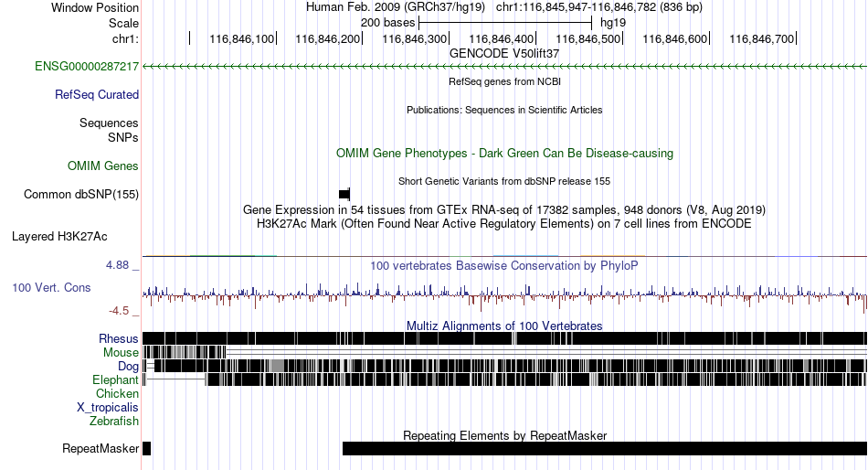This screenshot has width=868, height=470.
Task: Click the Rhesus alignment track bar
Action: pyautogui.click(x=504, y=338)
